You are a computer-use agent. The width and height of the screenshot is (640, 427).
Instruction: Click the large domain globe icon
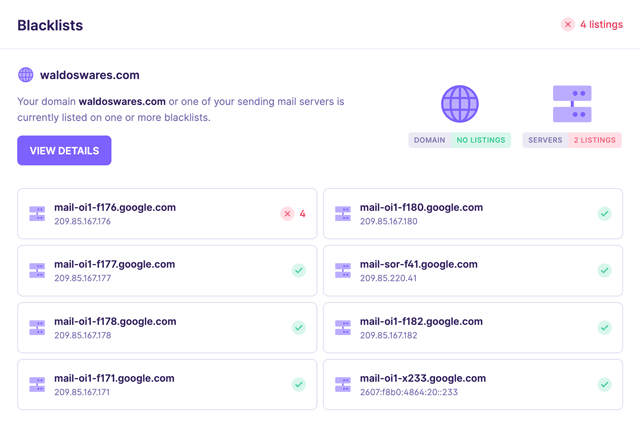[x=460, y=104]
